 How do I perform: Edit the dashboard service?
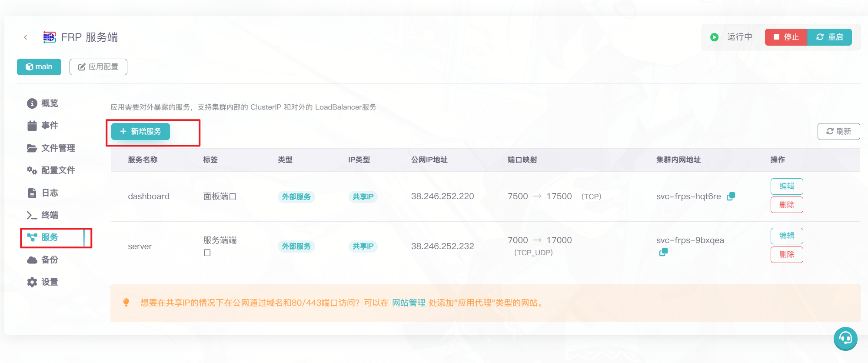786,186
